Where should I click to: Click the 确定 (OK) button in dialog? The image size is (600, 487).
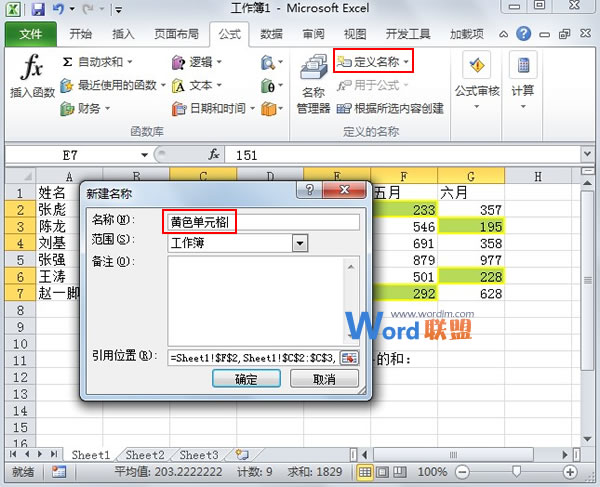tap(245, 380)
